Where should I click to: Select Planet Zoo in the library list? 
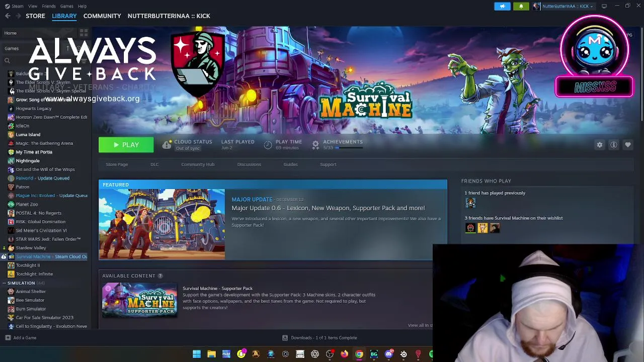[x=27, y=204]
